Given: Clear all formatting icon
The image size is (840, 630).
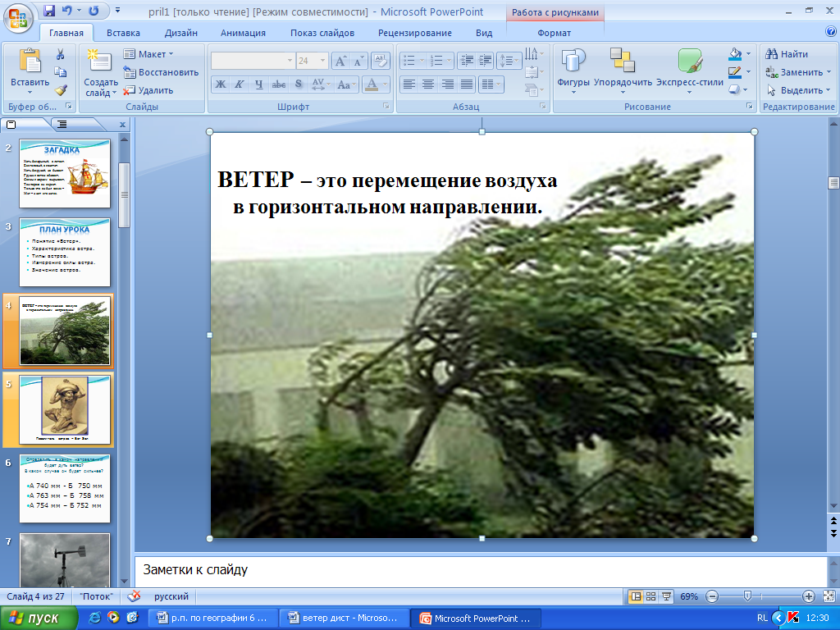Looking at the screenshot, I should click(380, 61).
